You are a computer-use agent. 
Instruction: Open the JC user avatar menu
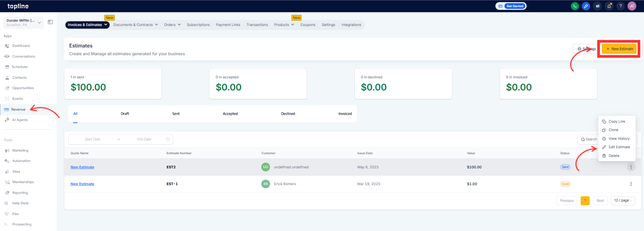pyautogui.click(x=632, y=6)
